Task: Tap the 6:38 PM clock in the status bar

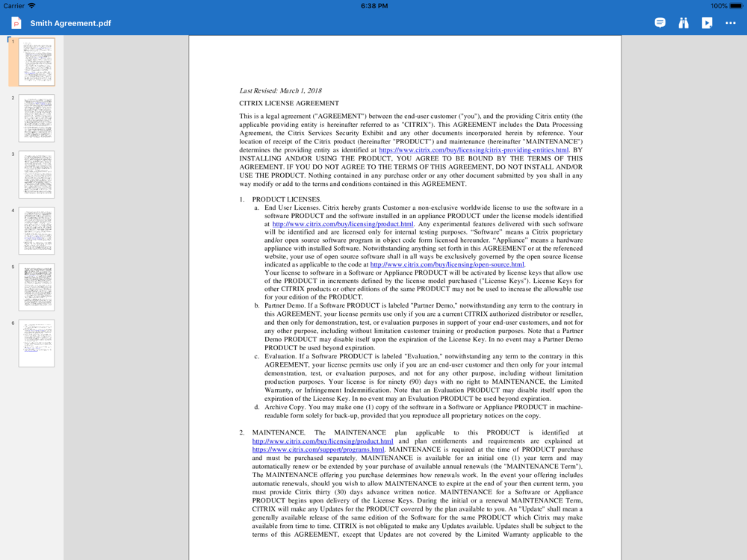Action: tap(374, 6)
